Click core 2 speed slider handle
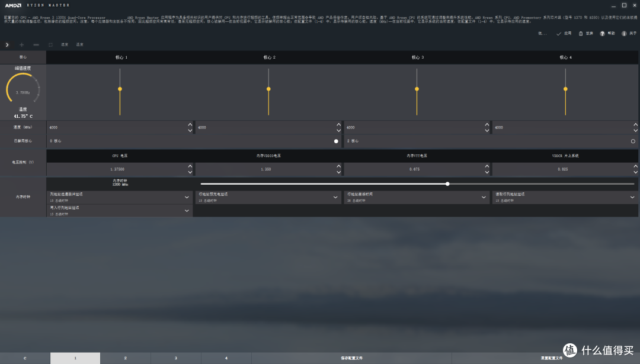 [x=268, y=89]
